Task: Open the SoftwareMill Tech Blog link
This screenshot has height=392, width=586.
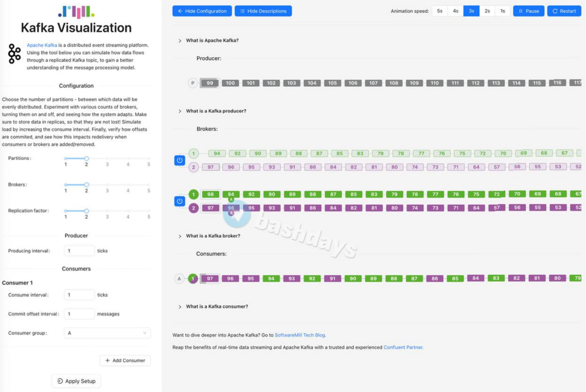Action: tap(300, 335)
